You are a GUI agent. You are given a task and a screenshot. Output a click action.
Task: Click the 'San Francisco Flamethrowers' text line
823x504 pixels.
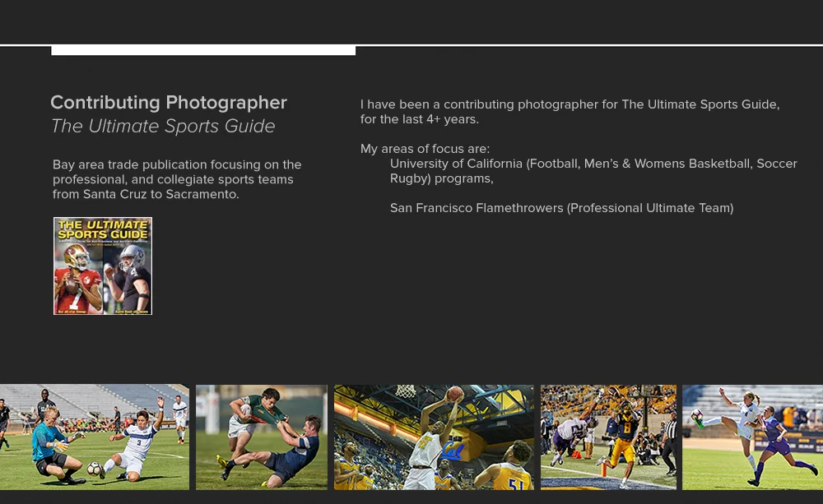(x=561, y=208)
